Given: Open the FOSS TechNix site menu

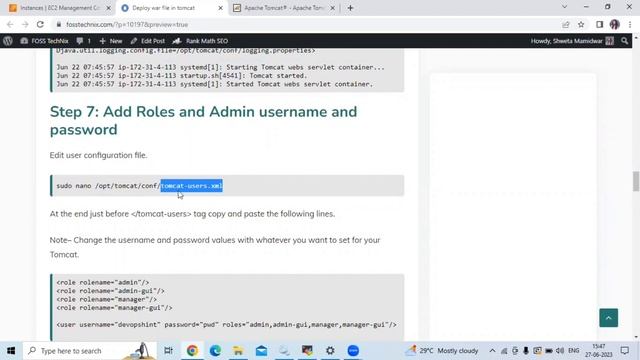Looking at the screenshot, I should [44, 41].
